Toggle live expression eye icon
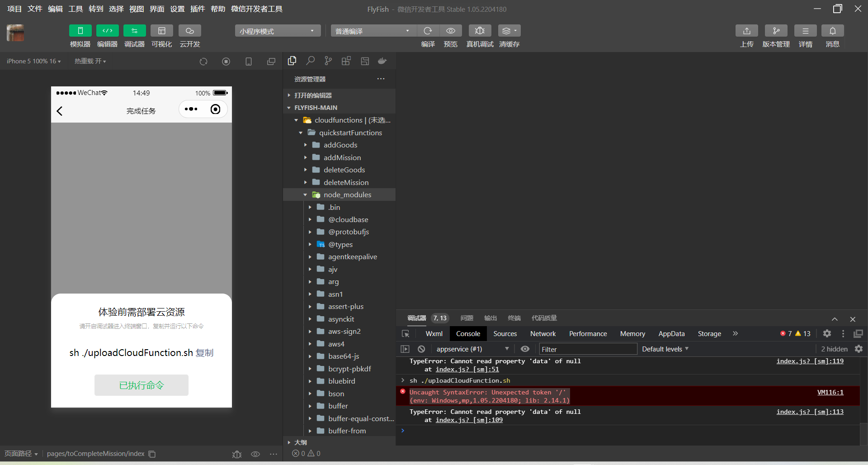The image size is (868, 465). pyautogui.click(x=525, y=349)
